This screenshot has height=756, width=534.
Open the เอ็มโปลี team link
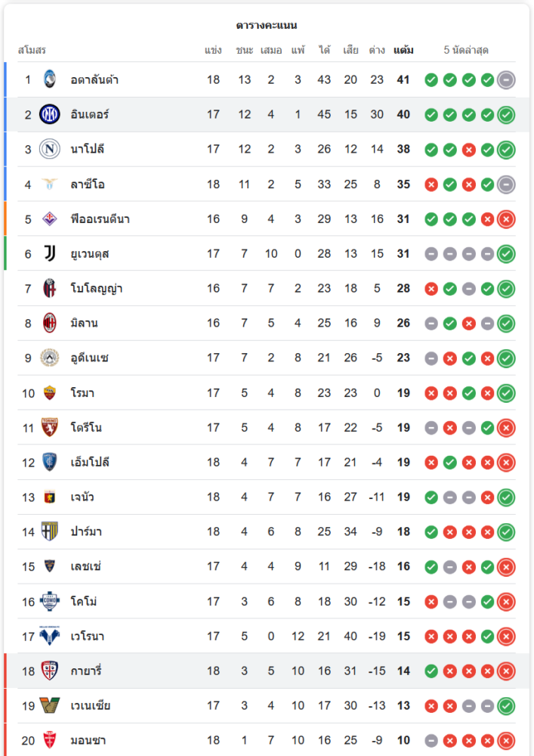click(90, 462)
